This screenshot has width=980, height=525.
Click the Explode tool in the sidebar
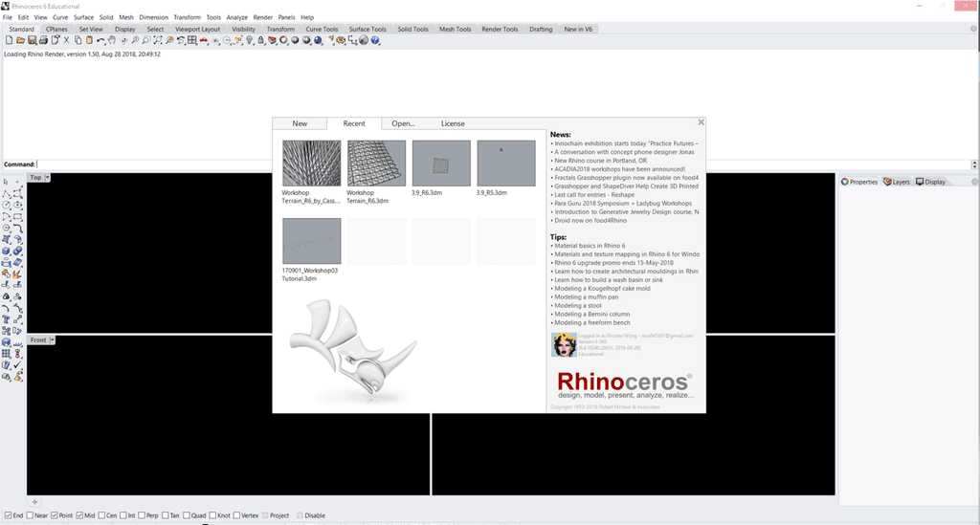[x=17, y=273]
